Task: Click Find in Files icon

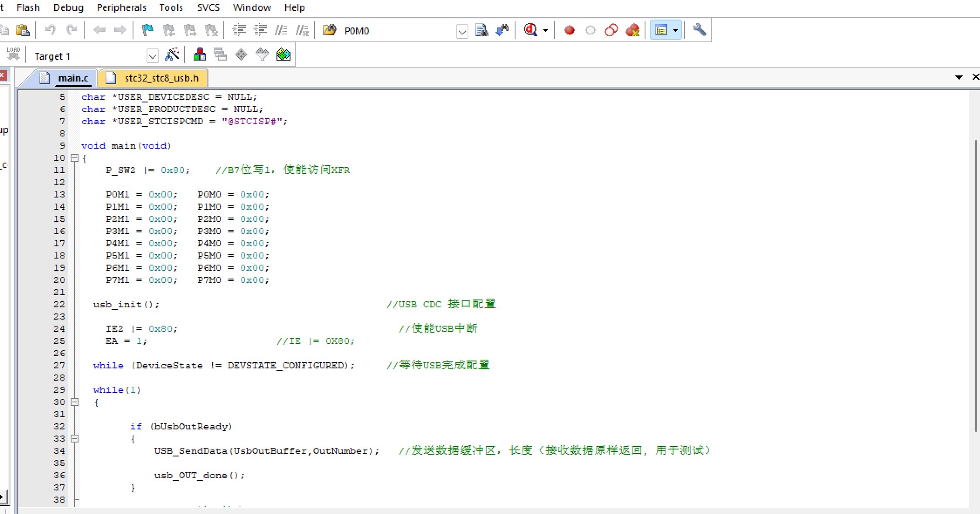Action: click(x=329, y=30)
